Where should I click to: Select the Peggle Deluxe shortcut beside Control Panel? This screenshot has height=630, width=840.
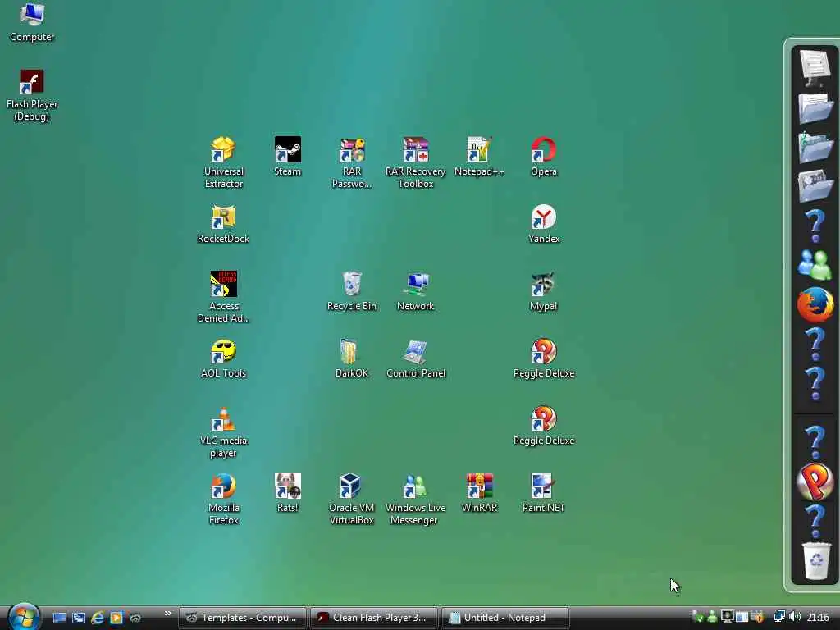[x=544, y=358]
